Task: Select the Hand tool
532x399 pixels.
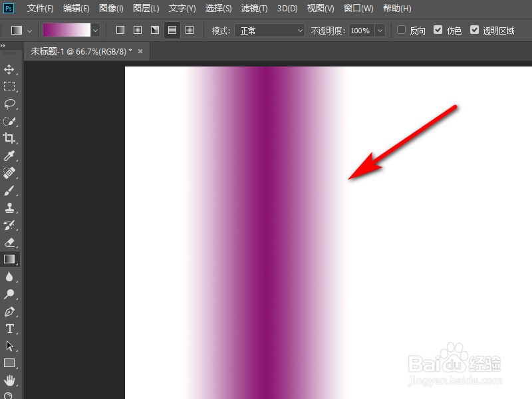Action: 9,380
